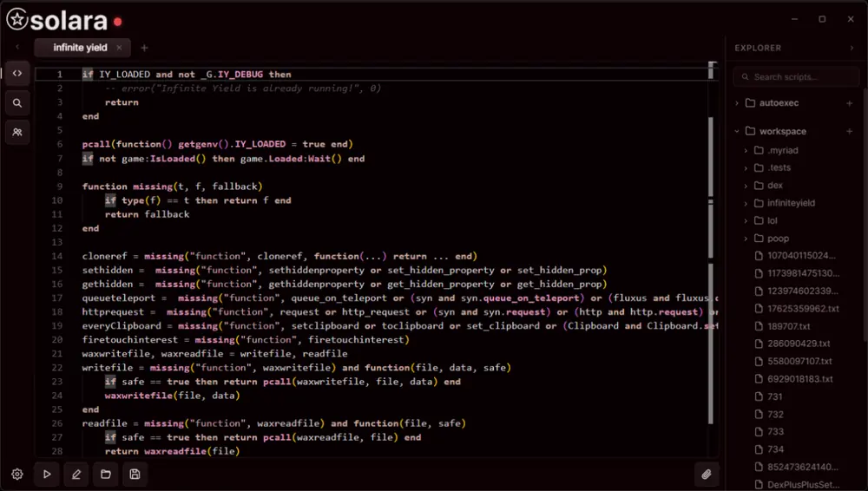
Task: Open the users/community sidebar icon
Action: [17, 133]
